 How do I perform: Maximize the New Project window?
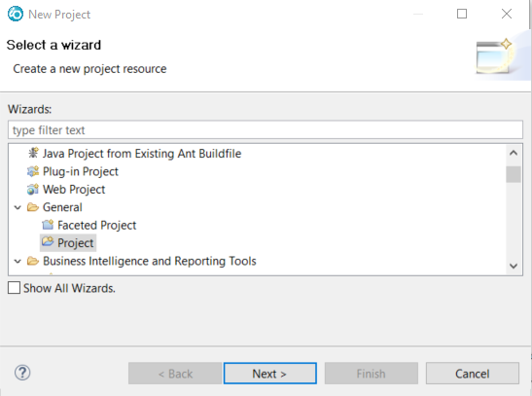click(x=462, y=14)
